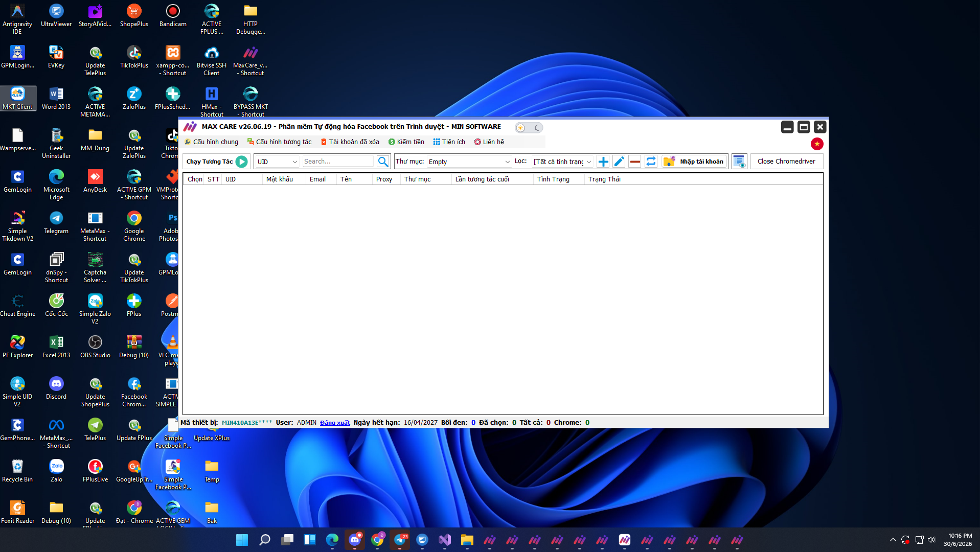Open Cheat Engine desktop icon
This screenshot has height=552, width=980.
tap(18, 305)
